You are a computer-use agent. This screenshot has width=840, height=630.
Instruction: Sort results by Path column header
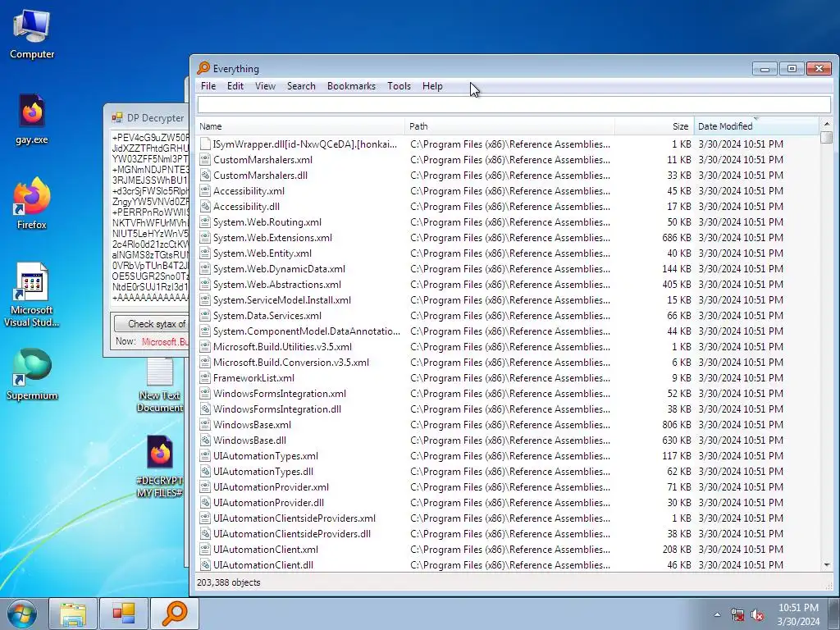(509, 126)
